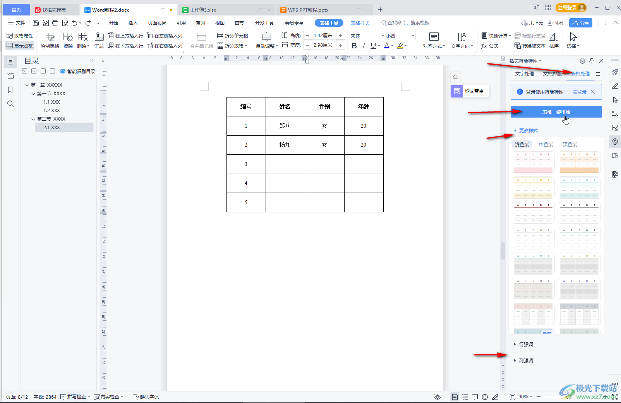Choose the teal table style thumbnail

(x=579, y=188)
